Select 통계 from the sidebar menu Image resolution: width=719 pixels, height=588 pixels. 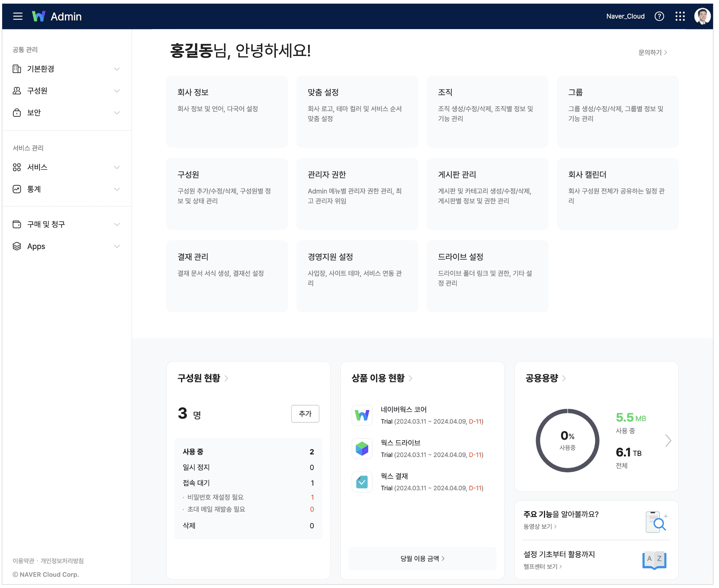pos(34,189)
